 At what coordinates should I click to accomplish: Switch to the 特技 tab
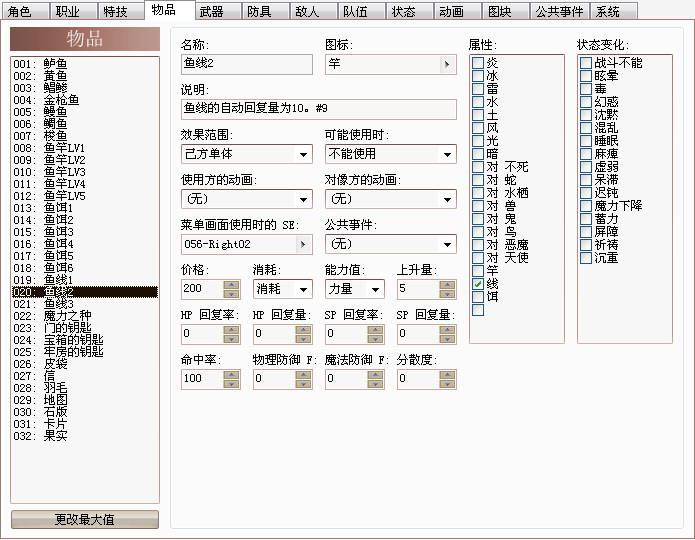point(121,11)
